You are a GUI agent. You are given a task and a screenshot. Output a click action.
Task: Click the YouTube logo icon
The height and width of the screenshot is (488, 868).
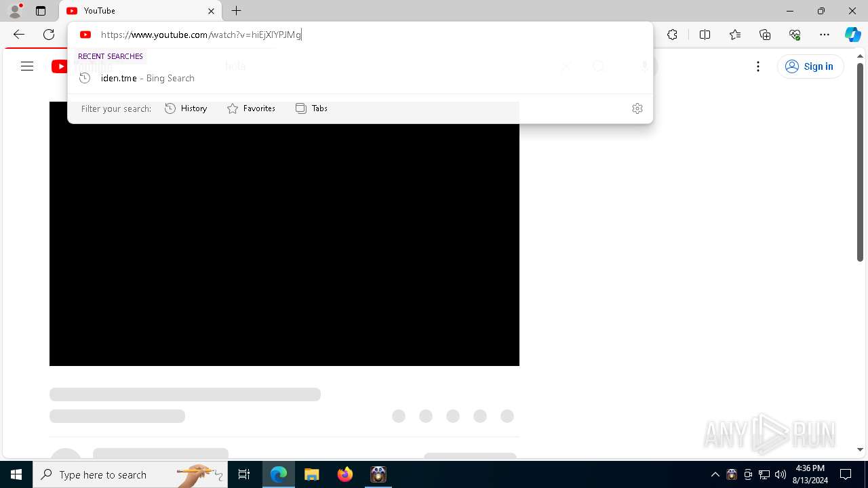(60, 66)
